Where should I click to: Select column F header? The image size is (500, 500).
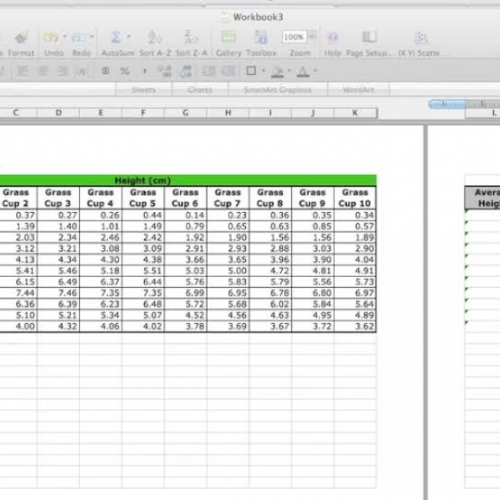143,113
